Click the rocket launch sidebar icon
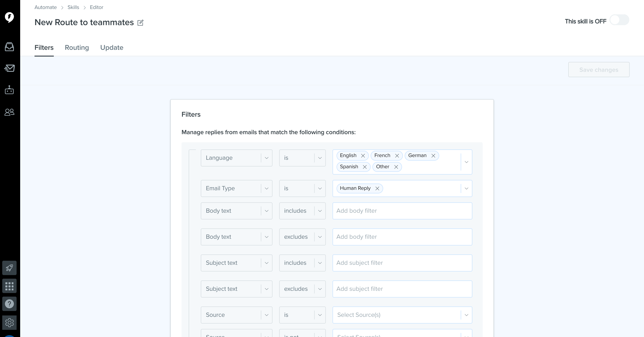The height and width of the screenshot is (337, 644). (9, 268)
